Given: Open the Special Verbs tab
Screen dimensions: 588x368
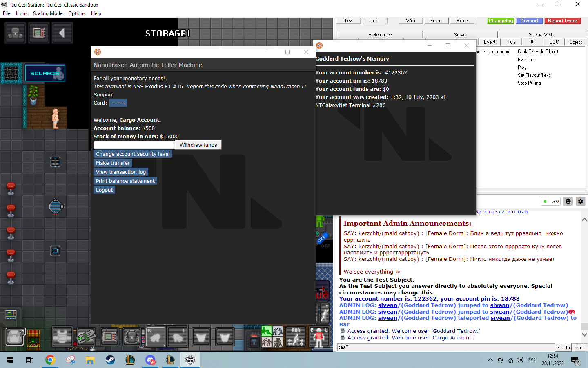Looking at the screenshot, I should tap(542, 35).
